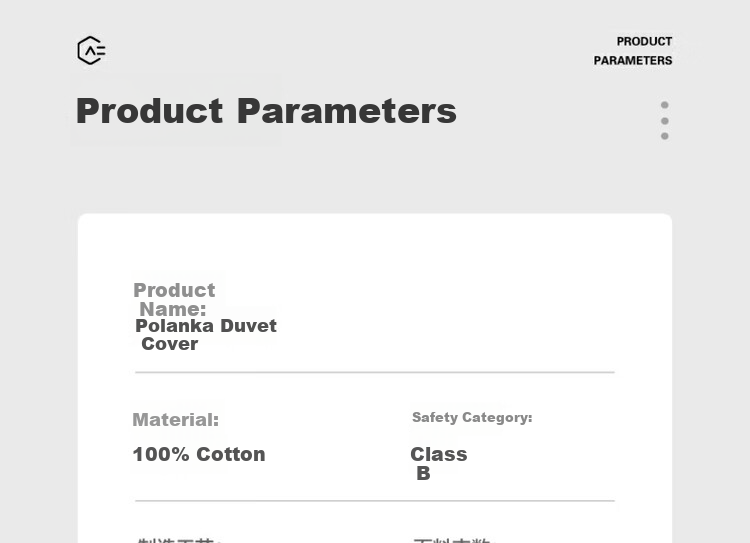Click divider line under Material section

[x=374, y=501]
